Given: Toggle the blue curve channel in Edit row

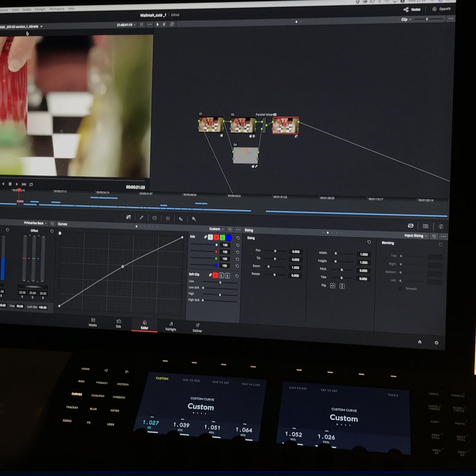Looking at the screenshot, I should (x=229, y=238).
